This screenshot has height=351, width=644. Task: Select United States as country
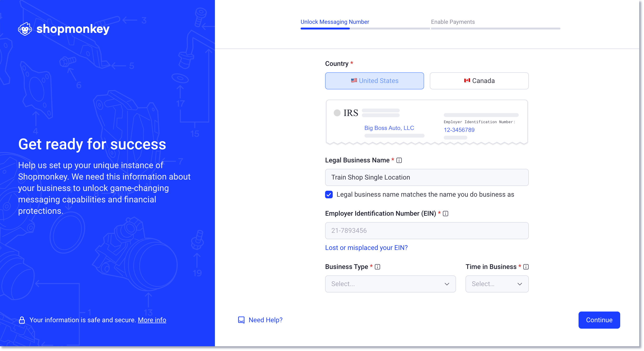coord(375,81)
